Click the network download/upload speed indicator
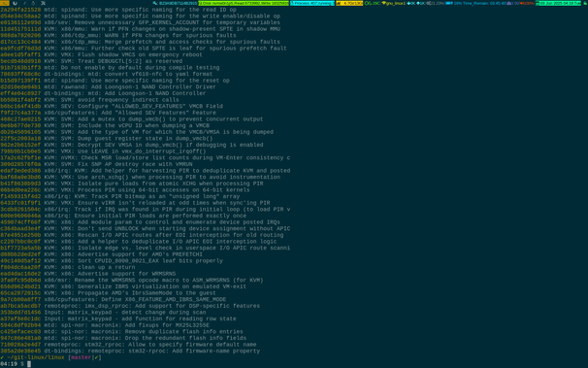This screenshot has height=368, width=588. pos(416,3)
